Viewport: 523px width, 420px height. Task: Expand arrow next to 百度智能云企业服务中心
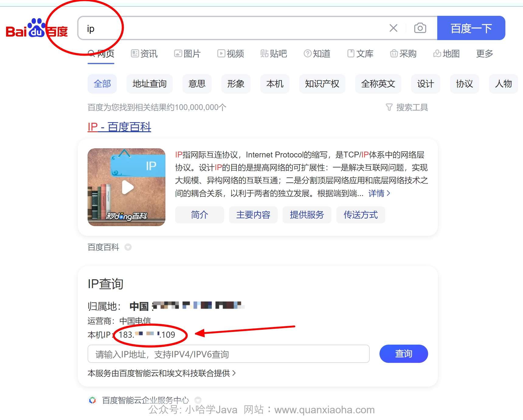(198, 400)
